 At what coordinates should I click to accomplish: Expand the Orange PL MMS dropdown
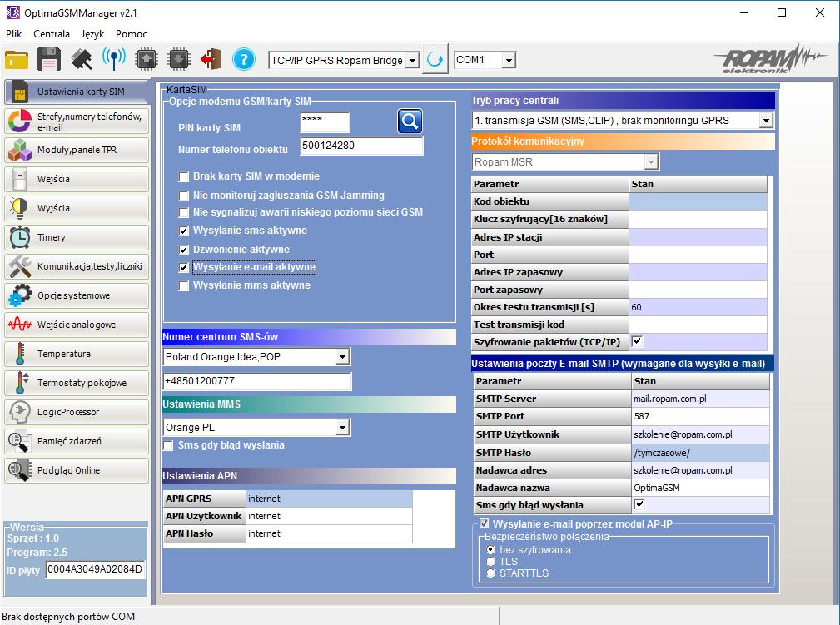[x=342, y=428]
